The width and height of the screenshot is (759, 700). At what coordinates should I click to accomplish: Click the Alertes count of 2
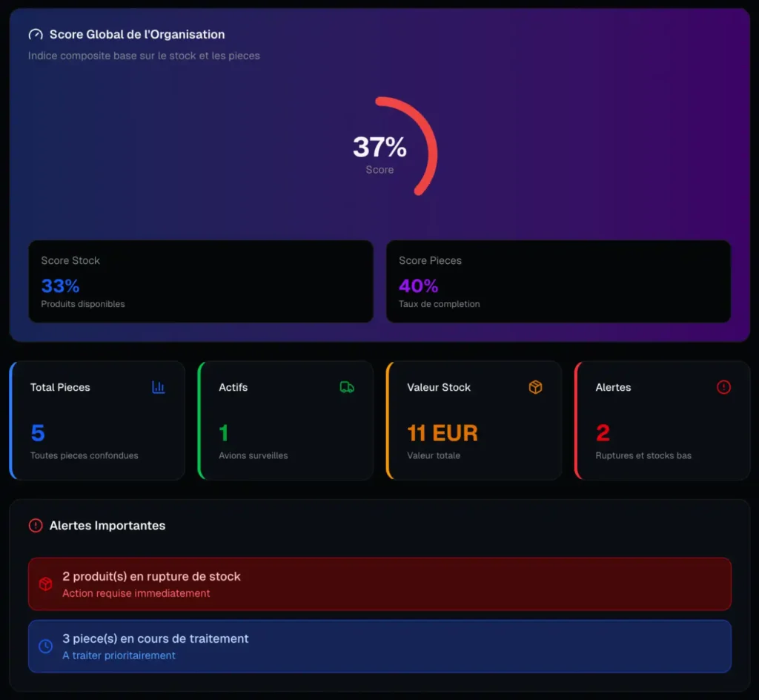pos(603,433)
